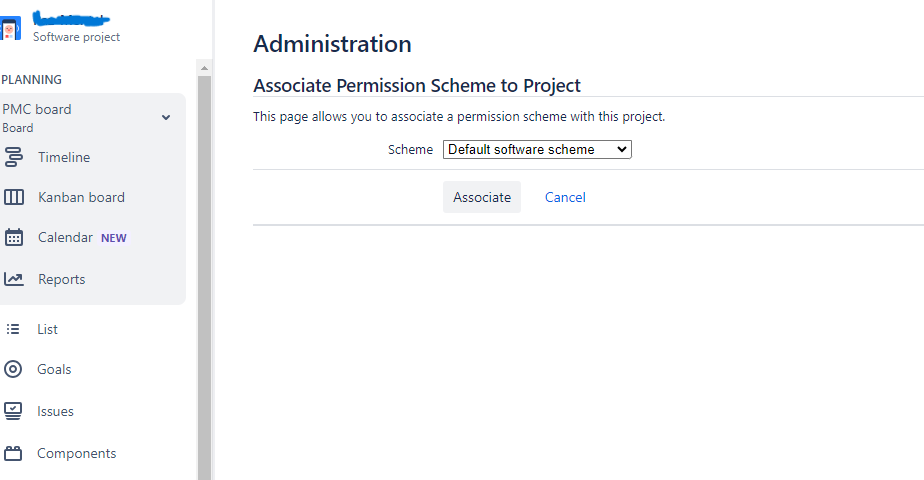Open the Reports sidebar item
The width and height of the screenshot is (924, 480).
pyautogui.click(x=62, y=279)
